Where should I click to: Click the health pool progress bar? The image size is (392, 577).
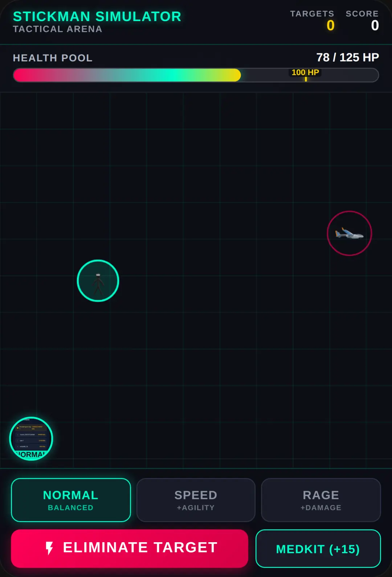pos(196,75)
